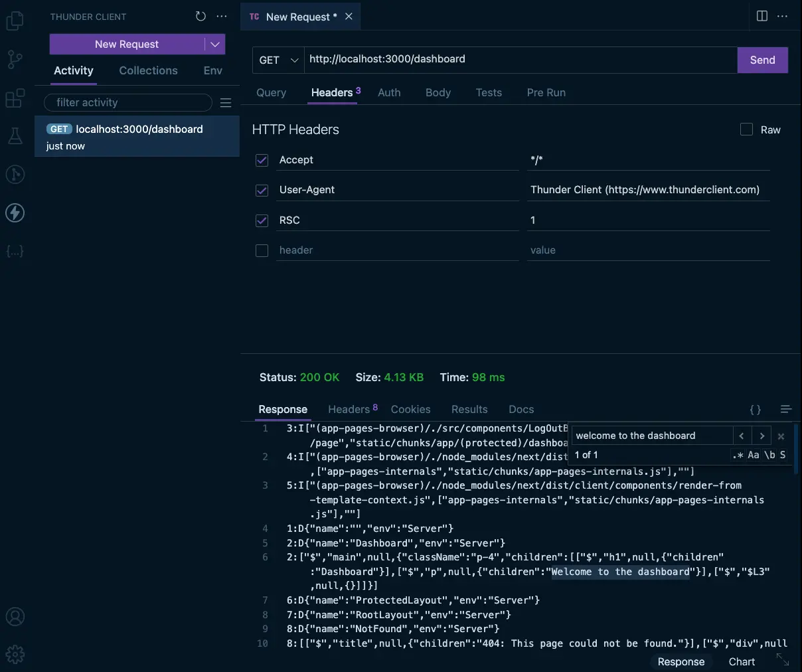Click the refresh icon in Thunder Client header

[x=200, y=17]
